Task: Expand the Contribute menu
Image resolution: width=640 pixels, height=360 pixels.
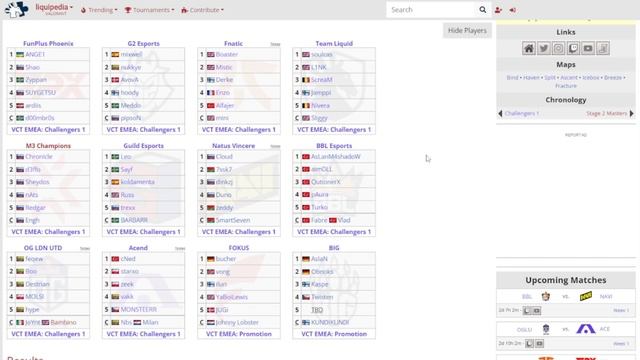Action: tap(202, 10)
